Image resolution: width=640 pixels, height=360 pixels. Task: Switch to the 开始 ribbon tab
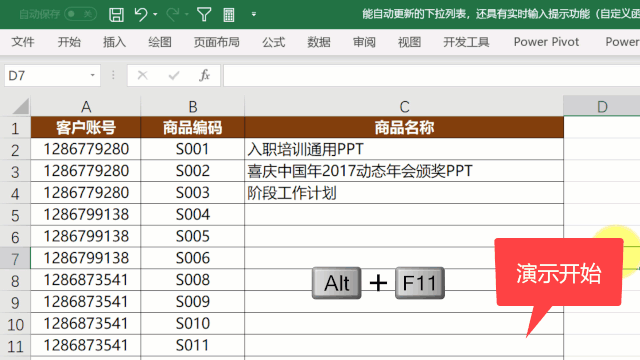pyautogui.click(x=69, y=42)
